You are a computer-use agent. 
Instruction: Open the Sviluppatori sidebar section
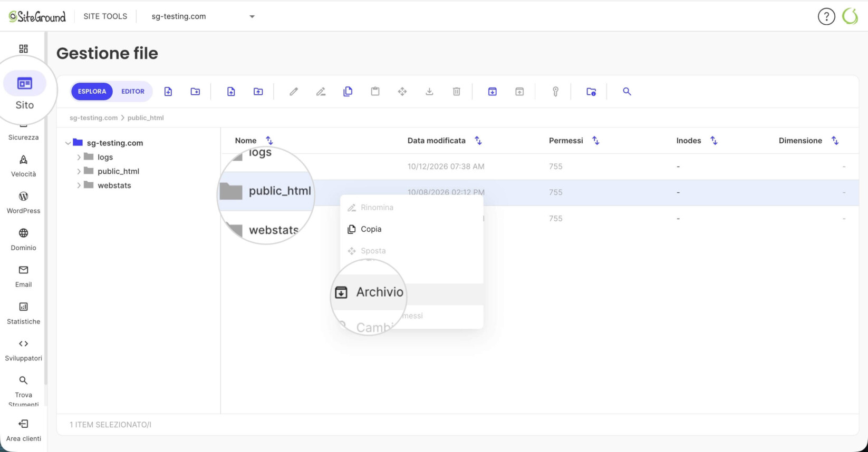pos(23,350)
